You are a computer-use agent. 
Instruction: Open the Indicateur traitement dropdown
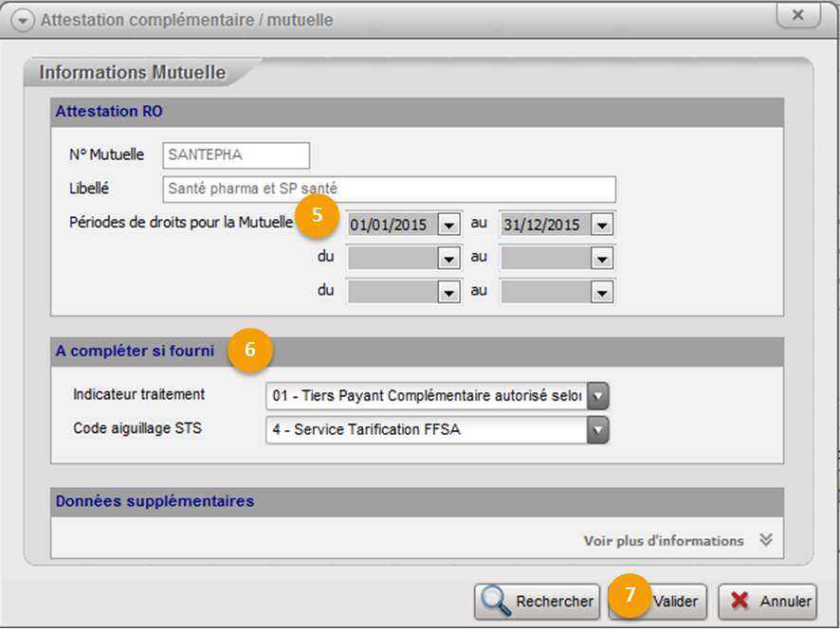coord(596,395)
